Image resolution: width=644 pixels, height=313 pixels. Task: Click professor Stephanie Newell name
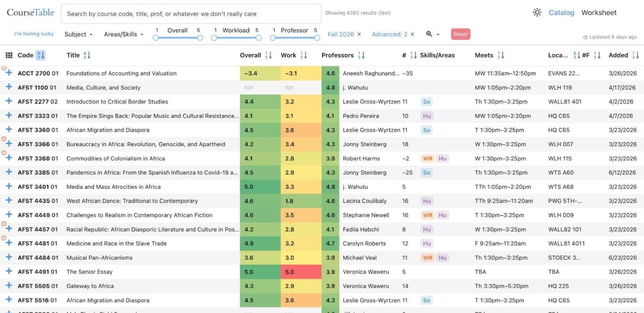click(366, 215)
